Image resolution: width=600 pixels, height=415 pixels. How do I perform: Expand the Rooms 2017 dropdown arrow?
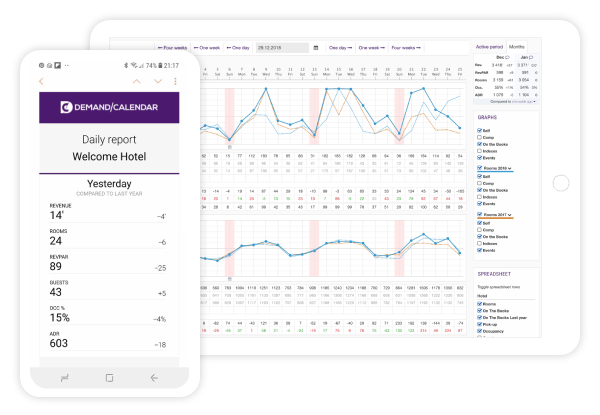(x=511, y=214)
